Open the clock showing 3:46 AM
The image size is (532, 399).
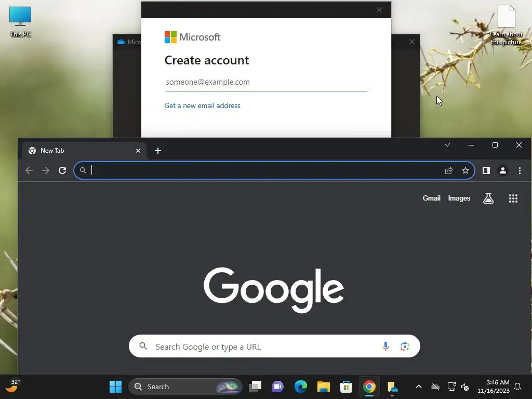498,382
